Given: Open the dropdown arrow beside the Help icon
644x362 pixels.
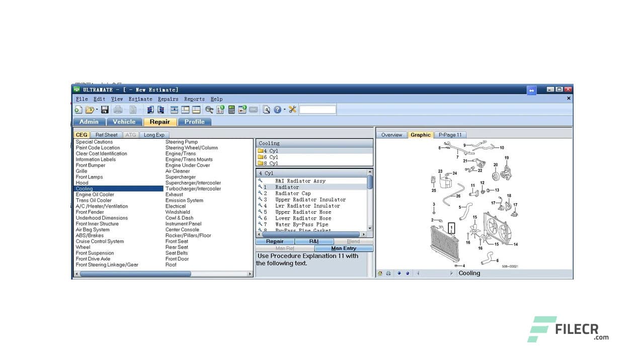Looking at the screenshot, I should pyautogui.click(x=284, y=110).
